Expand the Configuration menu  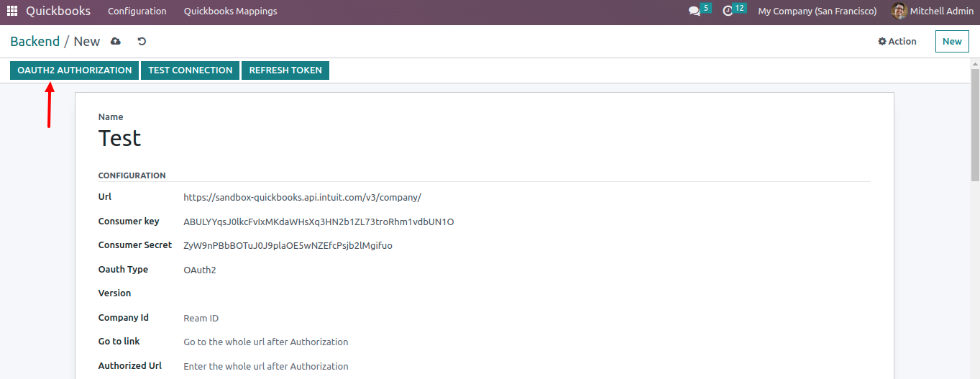click(137, 11)
